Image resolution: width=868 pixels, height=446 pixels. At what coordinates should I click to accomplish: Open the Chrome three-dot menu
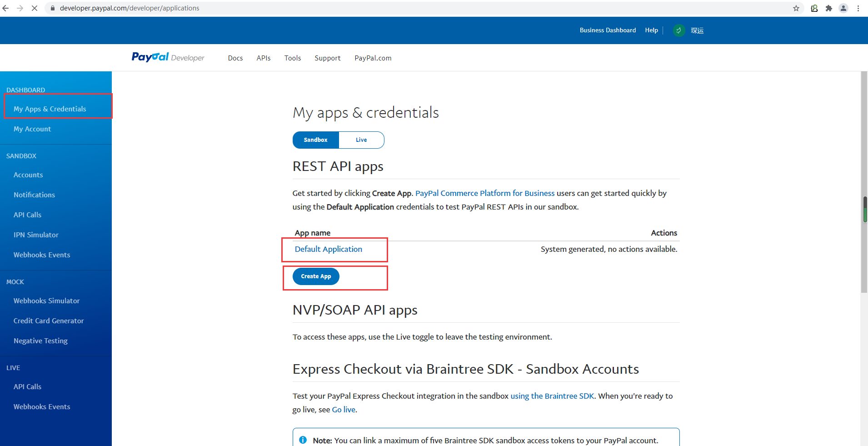pyautogui.click(x=858, y=8)
